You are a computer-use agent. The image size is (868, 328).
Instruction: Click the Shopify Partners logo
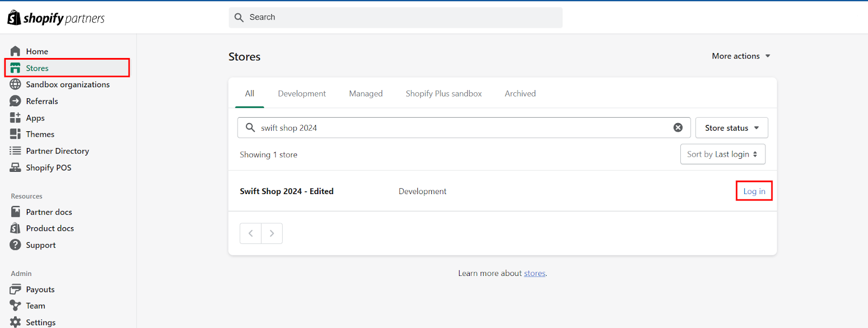pos(56,18)
